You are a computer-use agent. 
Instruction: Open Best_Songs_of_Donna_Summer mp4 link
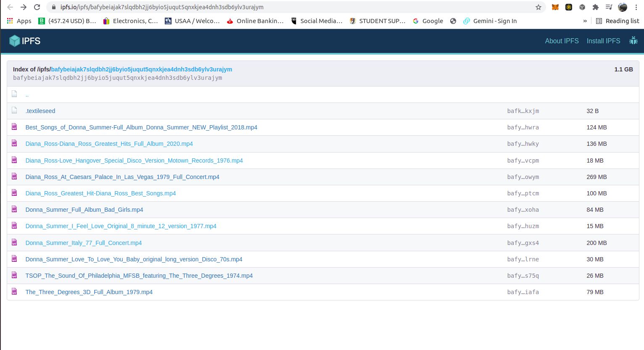tap(141, 127)
